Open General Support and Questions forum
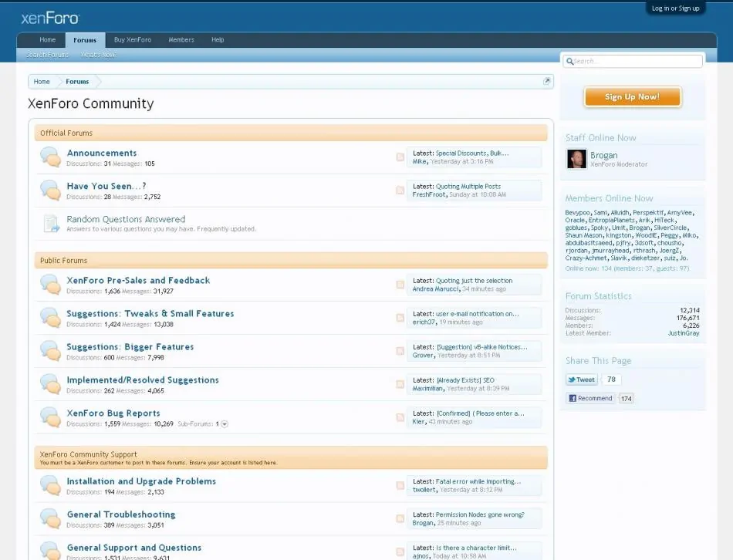Screen dimensions: 733x560 [134, 548]
